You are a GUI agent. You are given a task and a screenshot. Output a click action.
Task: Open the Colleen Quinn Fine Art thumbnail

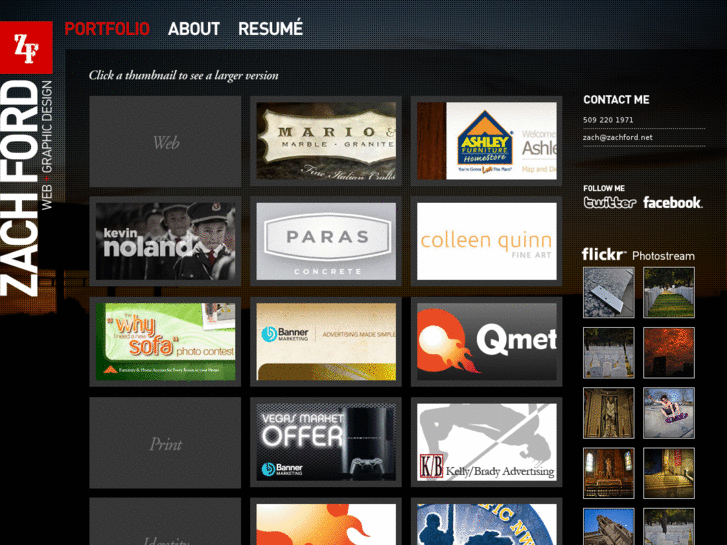(486, 241)
